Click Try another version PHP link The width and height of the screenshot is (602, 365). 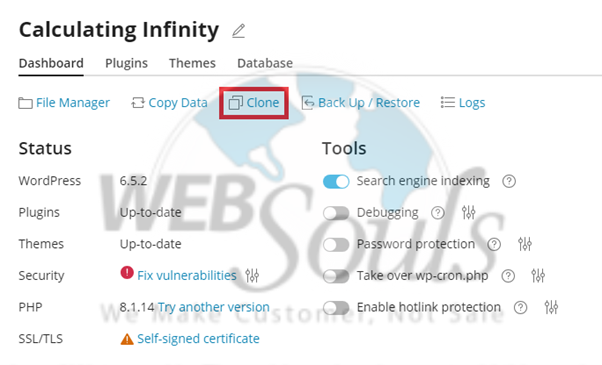[x=214, y=307]
